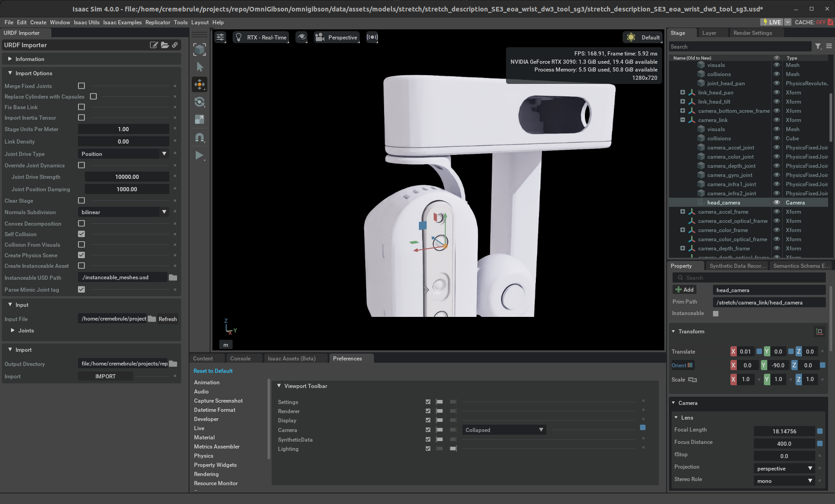Open the Replicator menu

pos(157,22)
